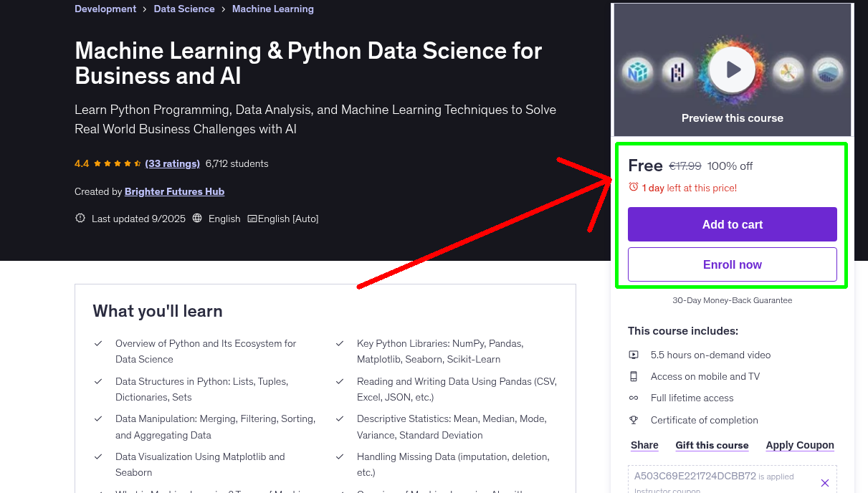Select Gift this course

[x=711, y=445]
